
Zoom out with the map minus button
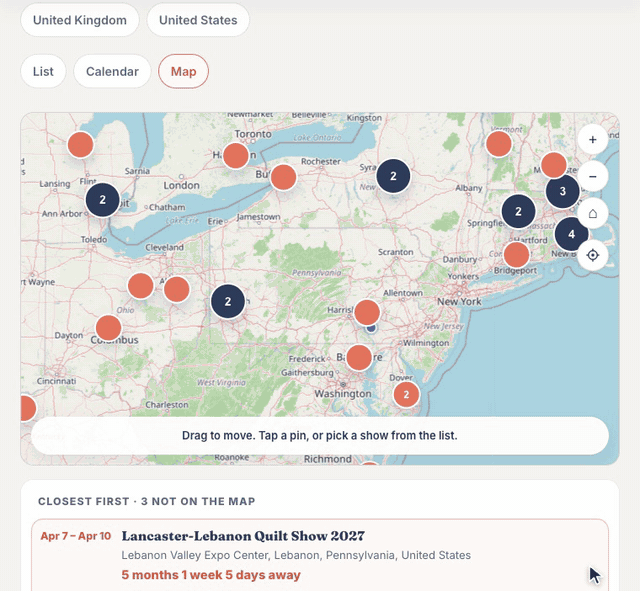pos(593,176)
